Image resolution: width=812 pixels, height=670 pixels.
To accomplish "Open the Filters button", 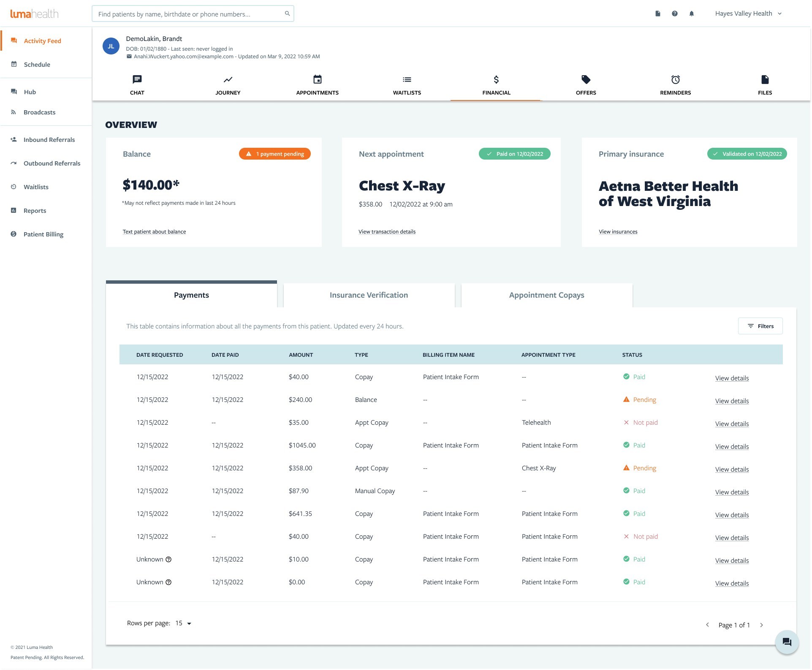I will coord(760,326).
